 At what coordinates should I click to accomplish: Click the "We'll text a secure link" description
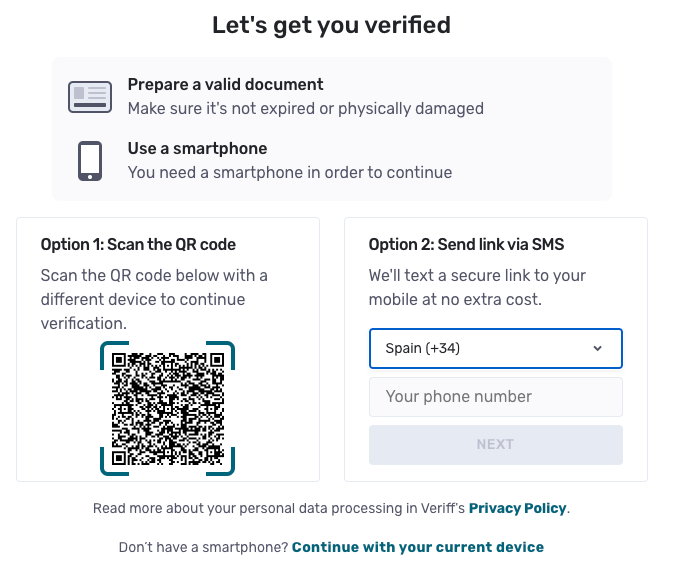point(477,287)
